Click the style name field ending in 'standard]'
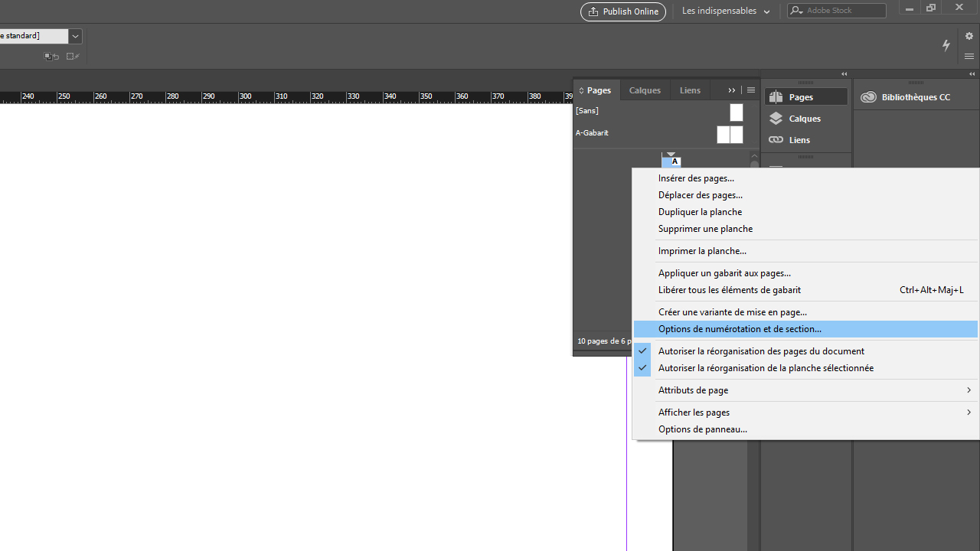 [x=34, y=36]
